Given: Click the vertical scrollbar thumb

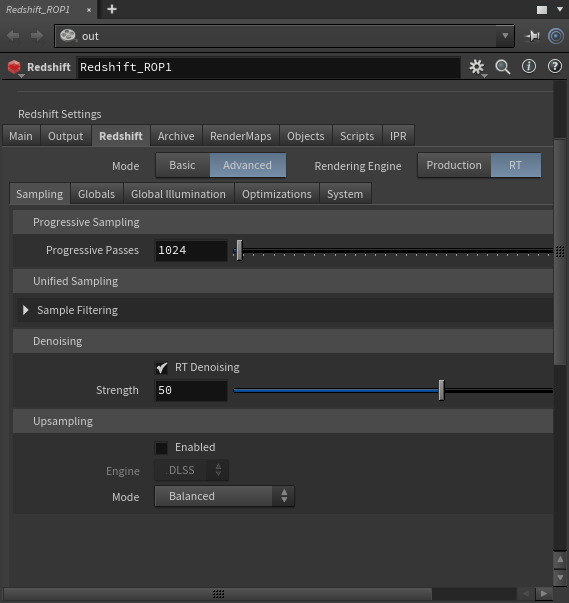Looking at the screenshot, I should pyautogui.click(x=560, y=252).
